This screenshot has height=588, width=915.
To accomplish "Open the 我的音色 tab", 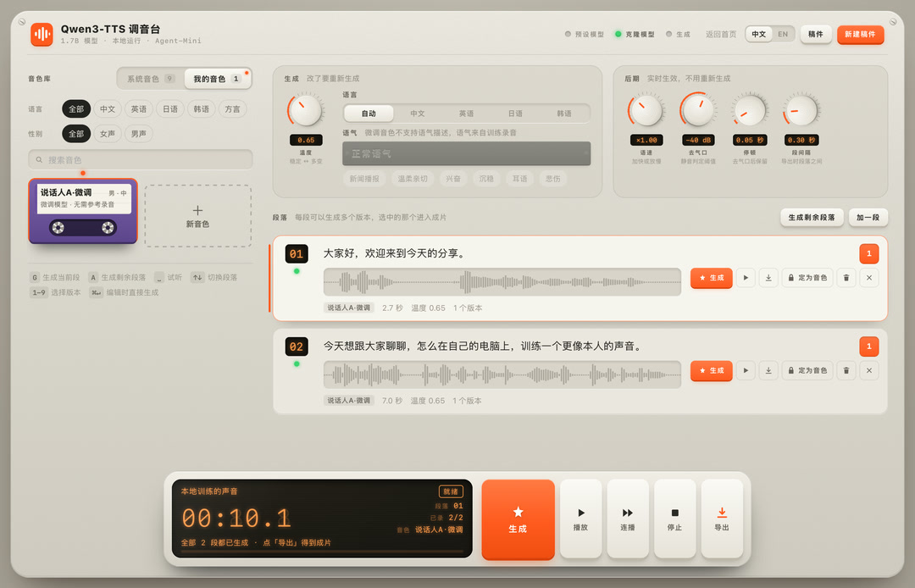I will [x=217, y=79].
